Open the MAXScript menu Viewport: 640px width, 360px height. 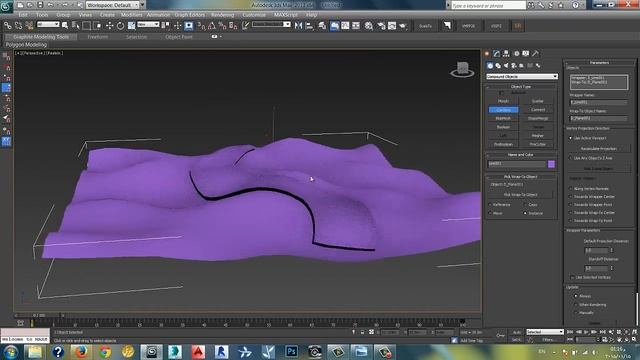click(286, 15)
